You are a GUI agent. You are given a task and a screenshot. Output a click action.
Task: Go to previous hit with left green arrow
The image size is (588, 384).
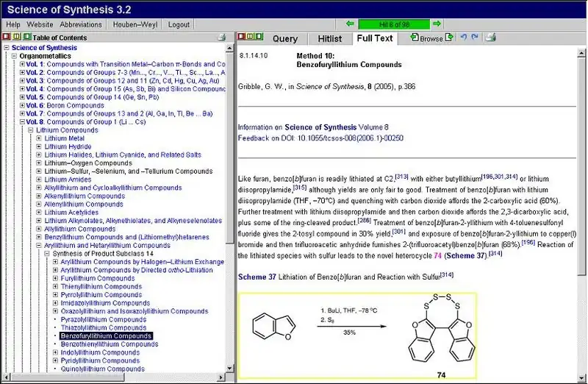tap(350, 24)
